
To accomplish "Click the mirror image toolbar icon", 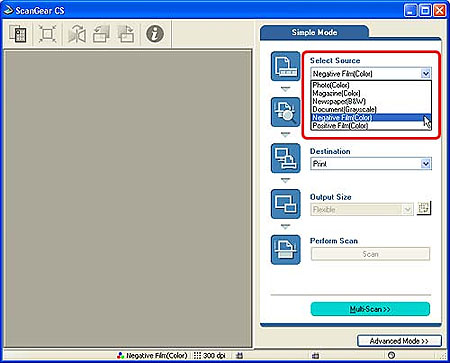I will (77, 34).
